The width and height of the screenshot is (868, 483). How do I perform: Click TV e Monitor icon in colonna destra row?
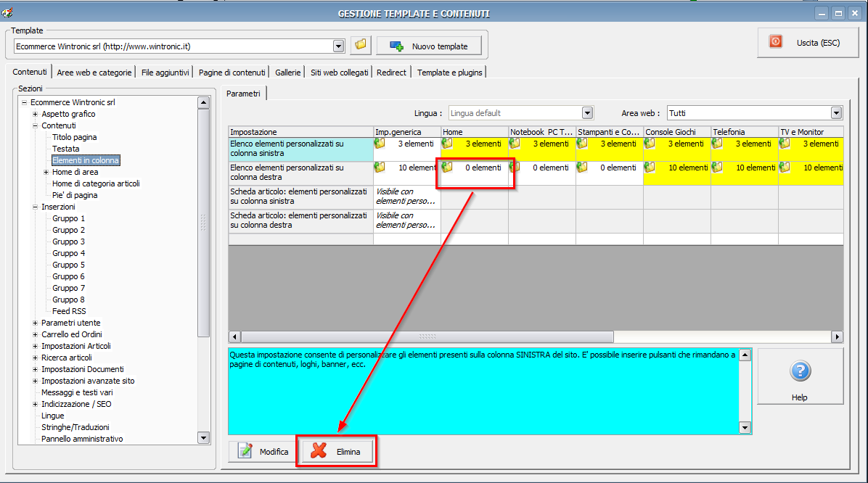coord(785,167)
